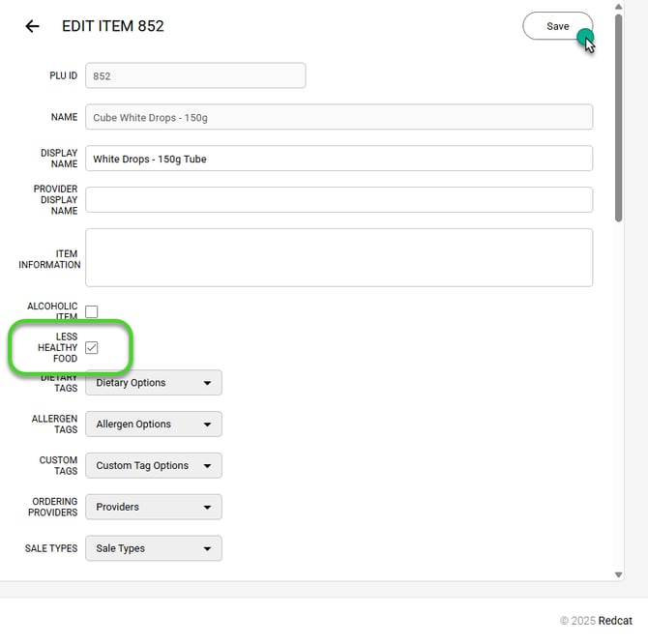Click into the PLU ID field

click(x=195, y=75)
